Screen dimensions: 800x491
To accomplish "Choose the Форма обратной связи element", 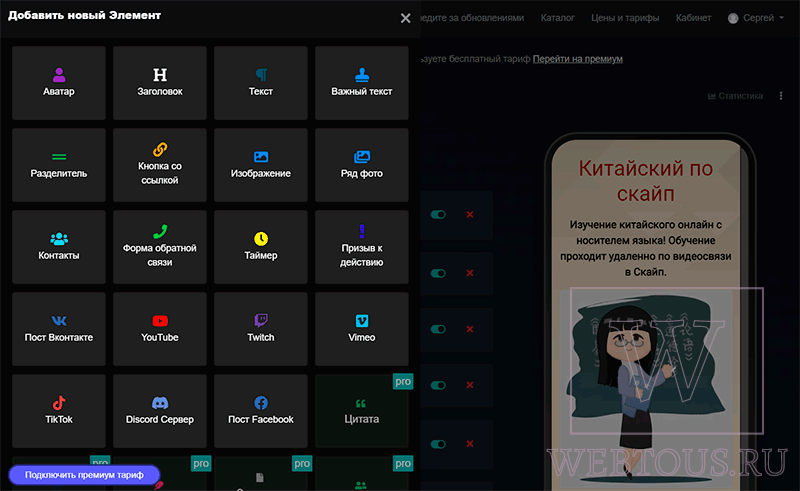I will (160, 247).
